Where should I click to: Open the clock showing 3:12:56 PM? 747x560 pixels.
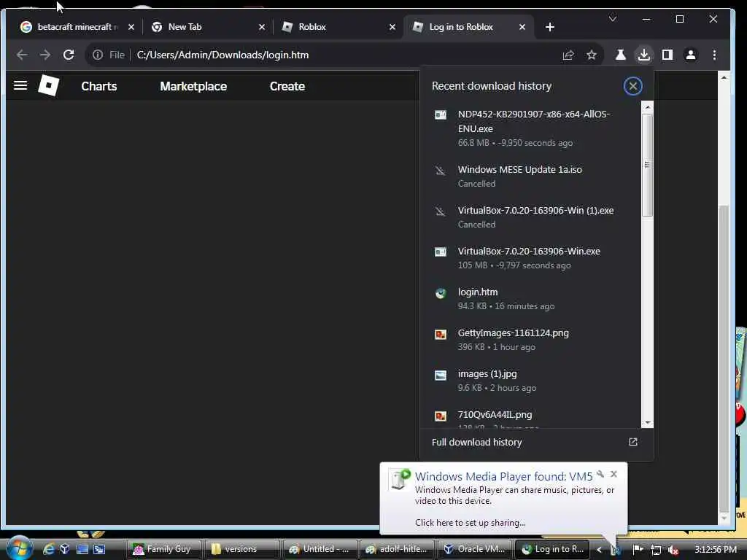click(716, 550)
